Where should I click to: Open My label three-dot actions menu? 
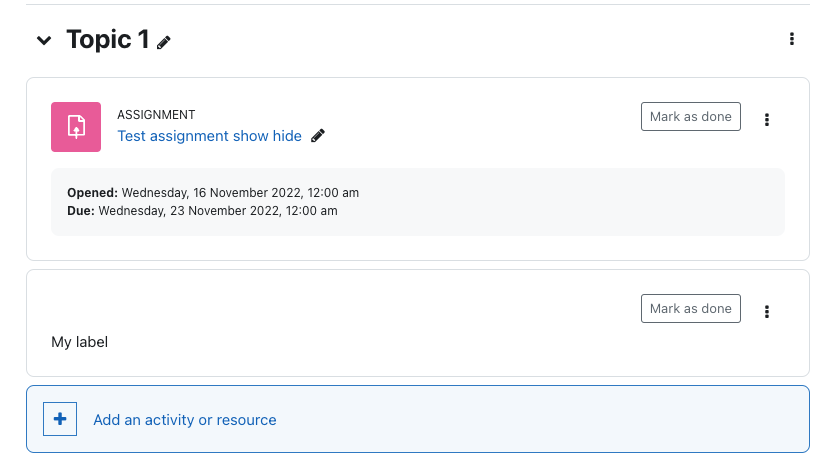767,312
